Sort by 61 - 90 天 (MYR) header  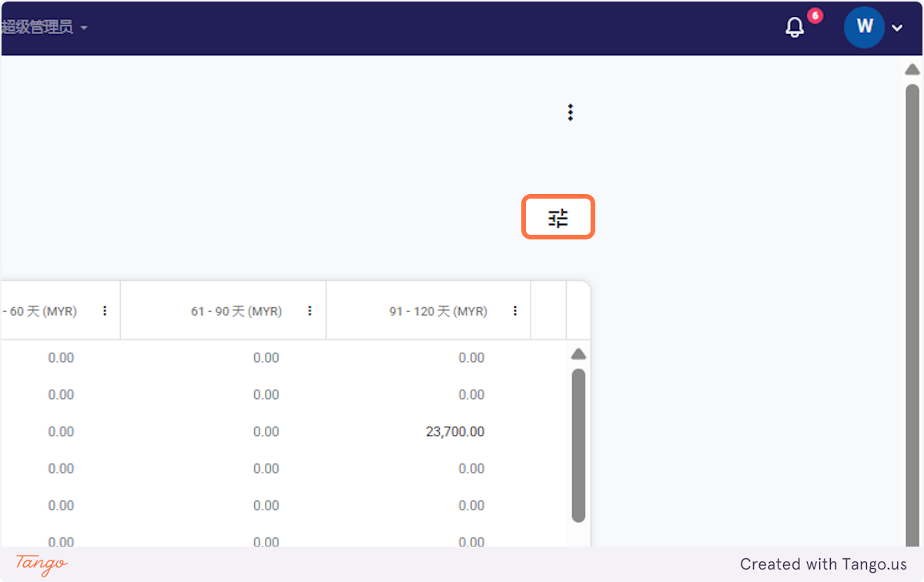236,312
